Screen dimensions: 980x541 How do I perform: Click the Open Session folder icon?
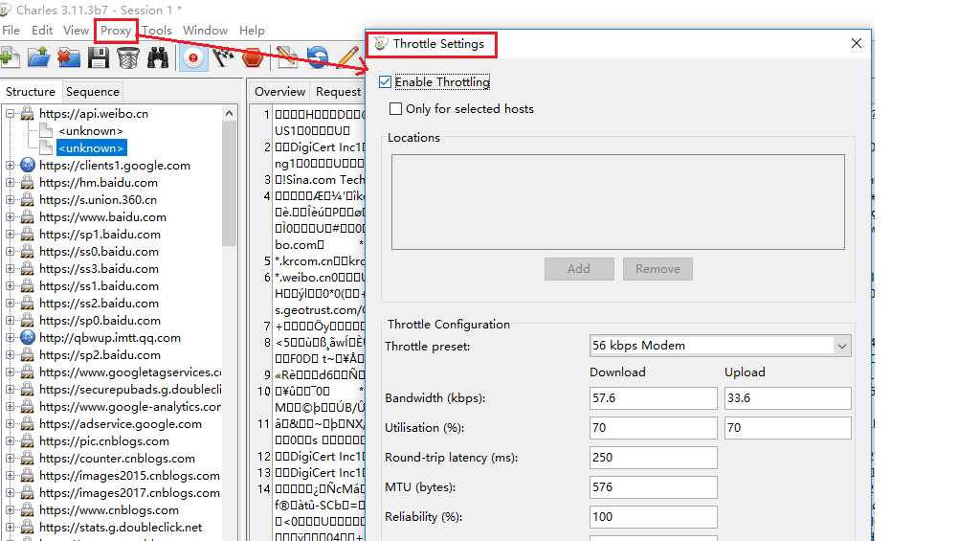pos(38,57)
